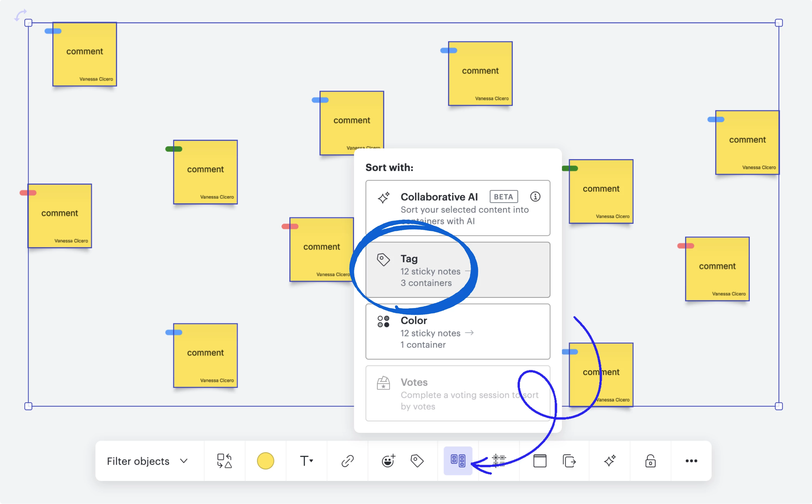
Task: Click the top-right selection resize handle
Action: coord(779,23)
